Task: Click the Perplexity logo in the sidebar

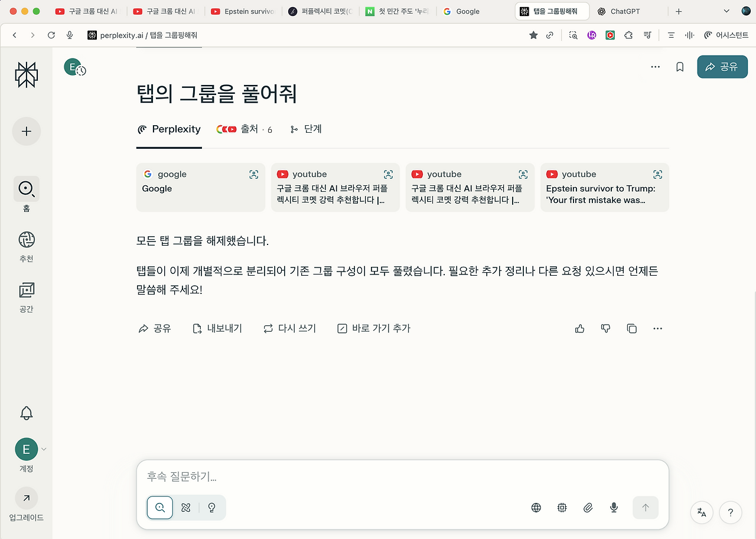Action: coord(27,75)
